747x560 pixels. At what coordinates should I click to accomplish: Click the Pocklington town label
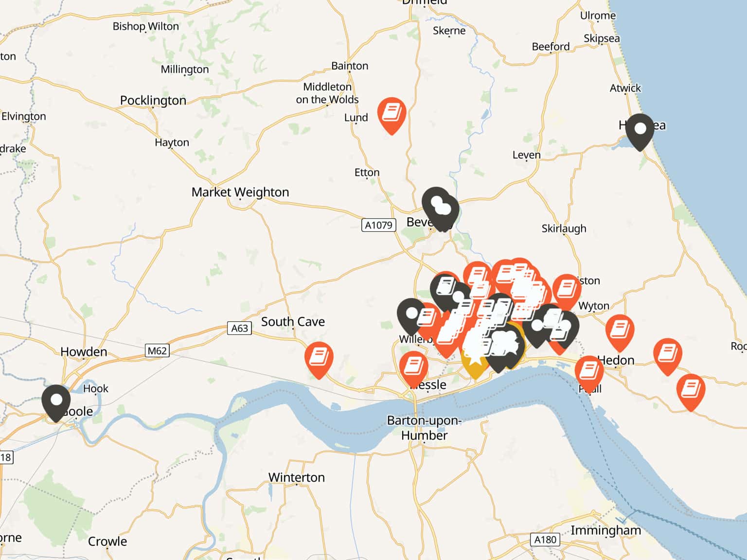click(153, 100)
